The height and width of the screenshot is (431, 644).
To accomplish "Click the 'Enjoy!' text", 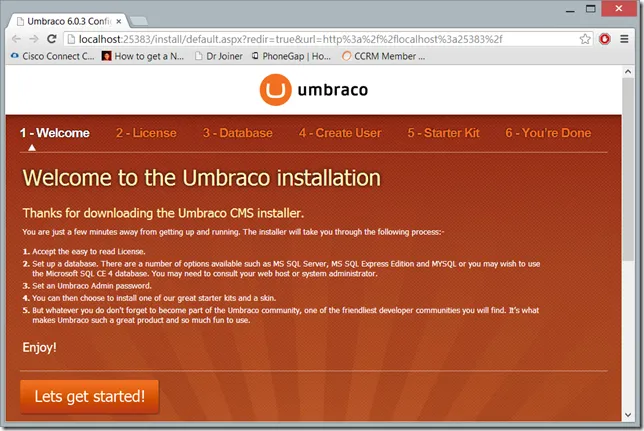I will (x=39, y=348).
